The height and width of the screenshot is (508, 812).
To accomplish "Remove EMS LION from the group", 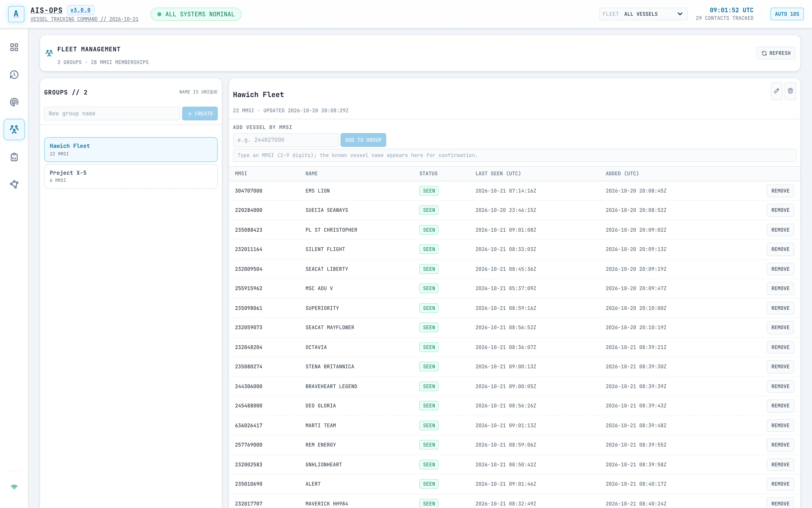I will pyautogui.click(x=781, y=191).
